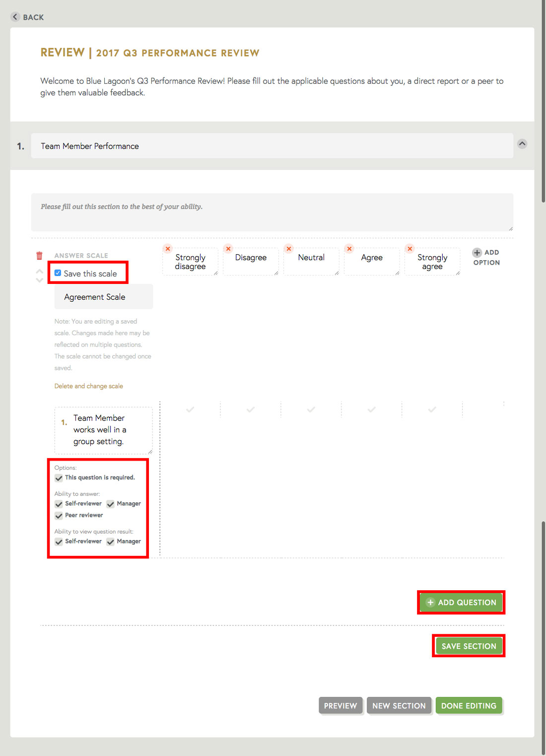
Task: Collapse the Team Member Performance section
Action: coord(522,144)
